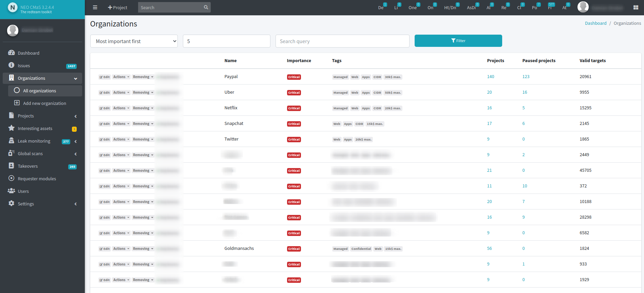Toggle the hamburger sidebar menu

pos(95,7)
